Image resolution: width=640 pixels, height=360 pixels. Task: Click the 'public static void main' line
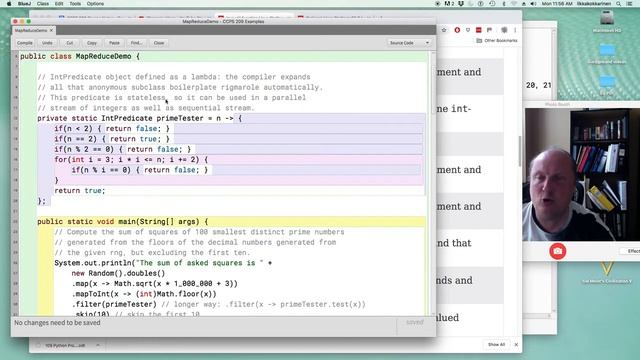[123, 222]
